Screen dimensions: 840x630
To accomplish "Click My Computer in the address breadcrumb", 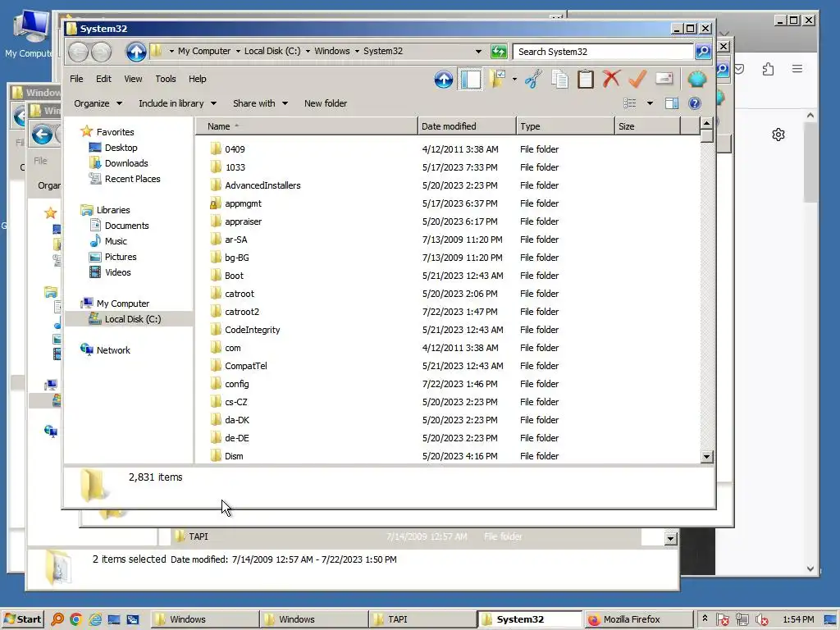I will [204, 51].
